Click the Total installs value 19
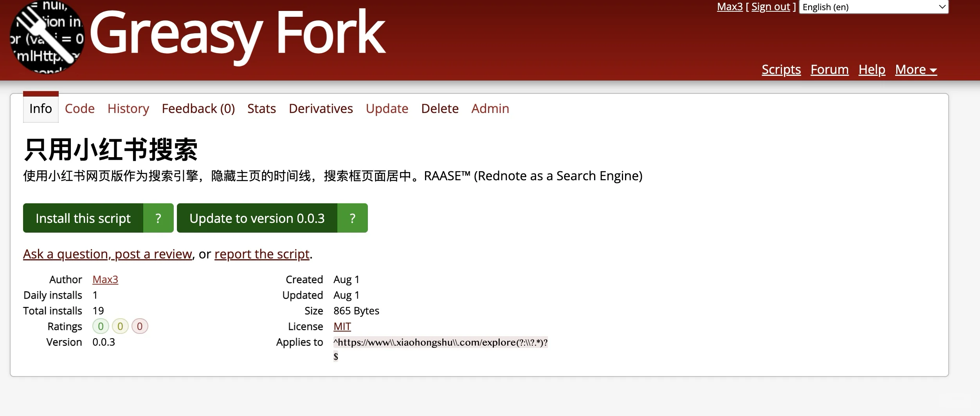 (x=98, y=311)
